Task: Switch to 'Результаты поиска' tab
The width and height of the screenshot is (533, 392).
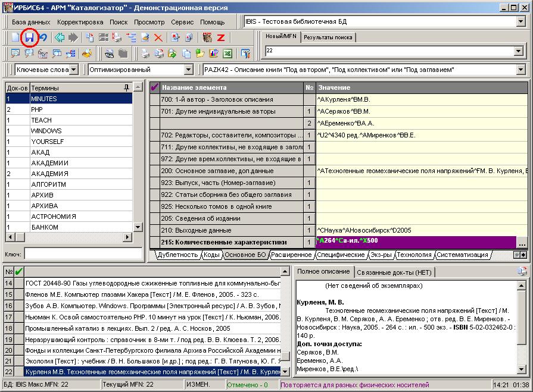Action: coord(328,37)
